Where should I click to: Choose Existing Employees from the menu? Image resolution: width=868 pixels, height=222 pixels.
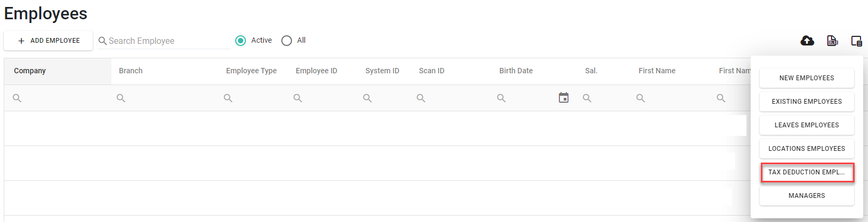click(x=806, y=102)
